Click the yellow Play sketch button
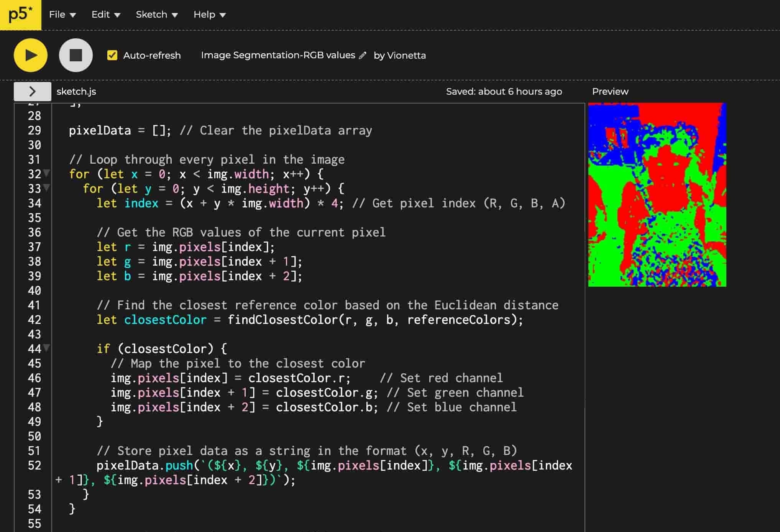The height and width of the screenshot is (532, 780). [x=31, y=55]
